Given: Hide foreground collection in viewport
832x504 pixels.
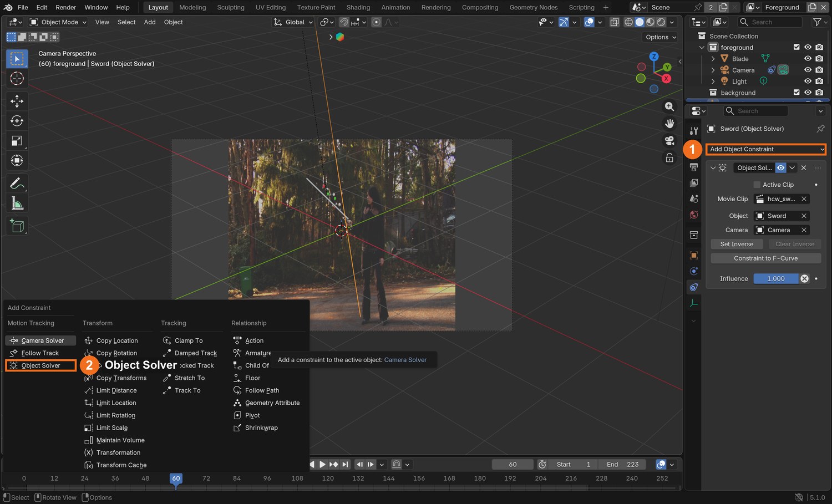Looking at the screenshot, I should click(x=808, y=48).
